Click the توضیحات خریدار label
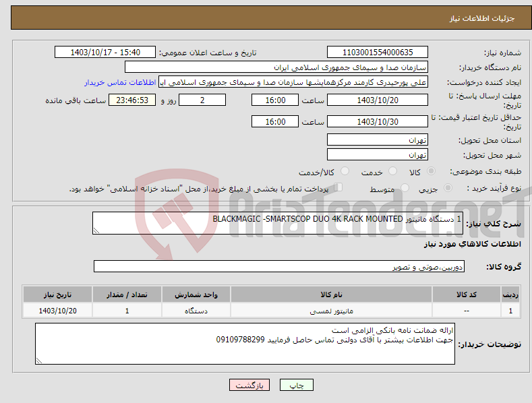The width and height of the screenshot is (532, 403). click(490, 344)
